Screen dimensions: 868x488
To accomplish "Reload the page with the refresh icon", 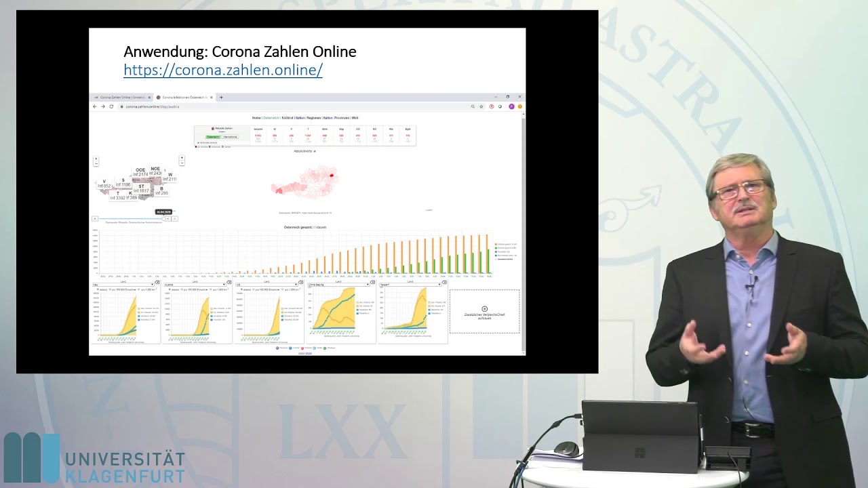I will click(x=111, y=106).
